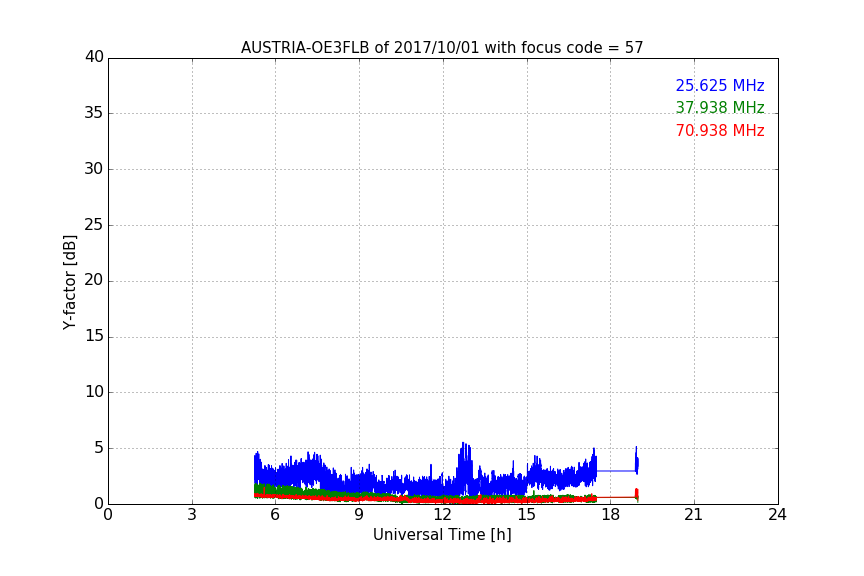Click the Y-factor [dB] axis label
This screenshot has height=576, width=864.
point(69,282)
